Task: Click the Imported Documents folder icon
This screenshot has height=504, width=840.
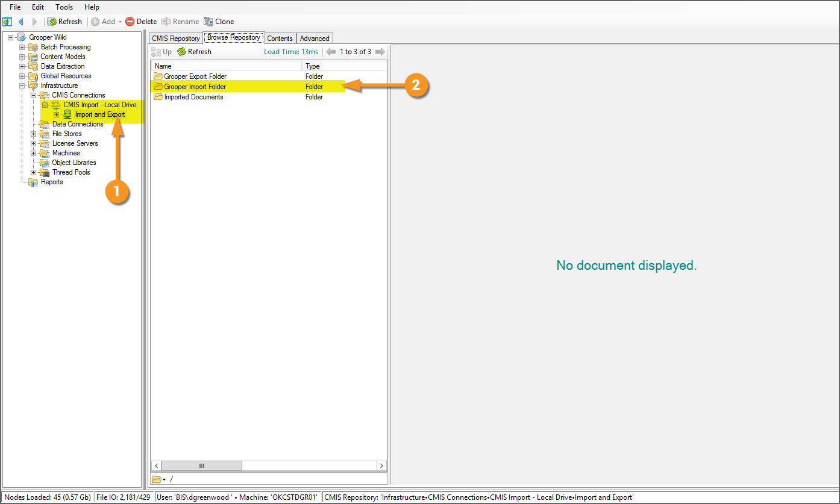Action: [x=158, y=97]
